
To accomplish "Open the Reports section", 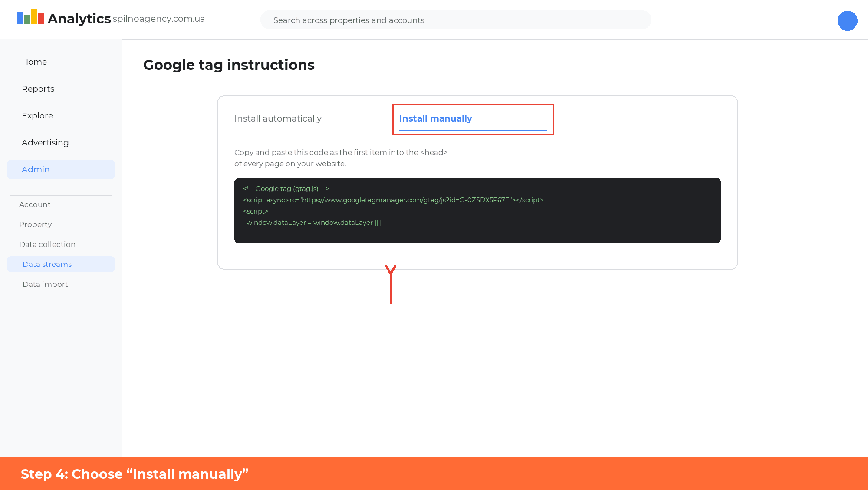I will [x=38, y=89].
